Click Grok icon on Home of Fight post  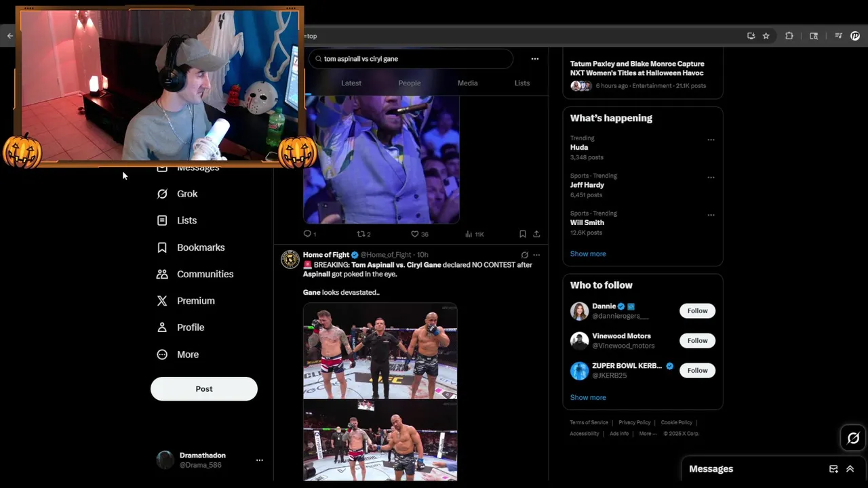pyautogui.click(x=524, y=255)
